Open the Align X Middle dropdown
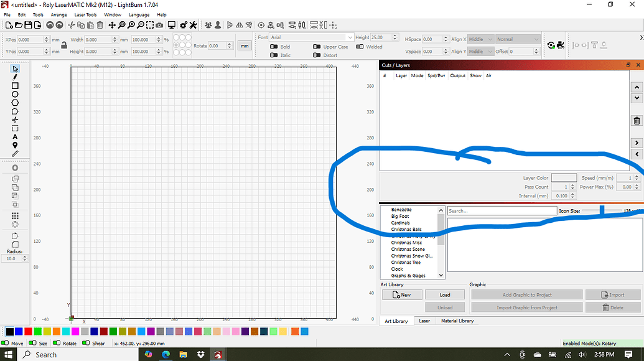Viewport: 644px width, 361px height. tap(480, 39)
